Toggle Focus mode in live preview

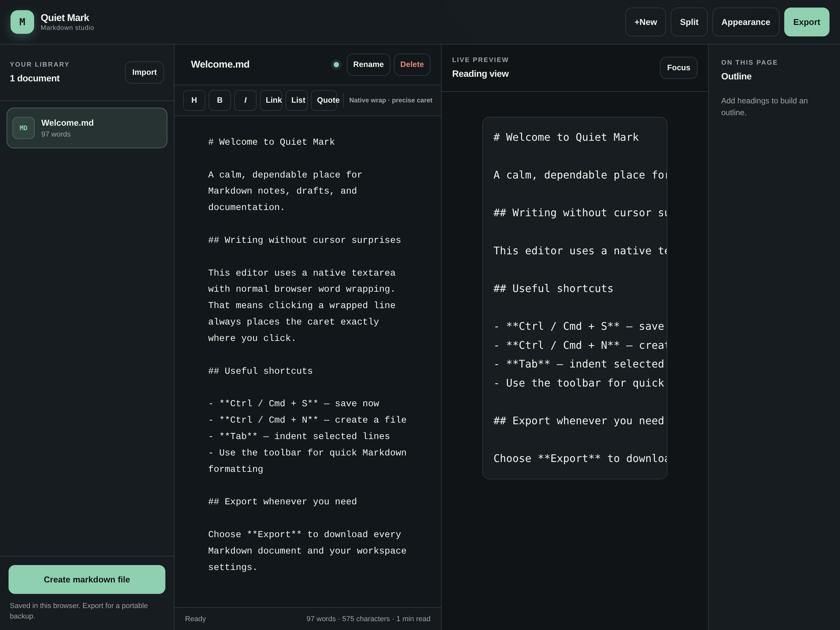tap(678, 68)
